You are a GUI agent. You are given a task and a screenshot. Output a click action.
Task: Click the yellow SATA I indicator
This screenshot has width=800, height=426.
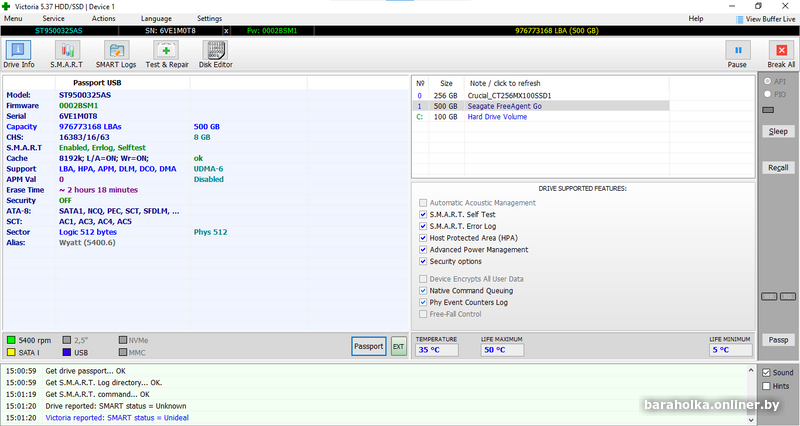point(11,352)
